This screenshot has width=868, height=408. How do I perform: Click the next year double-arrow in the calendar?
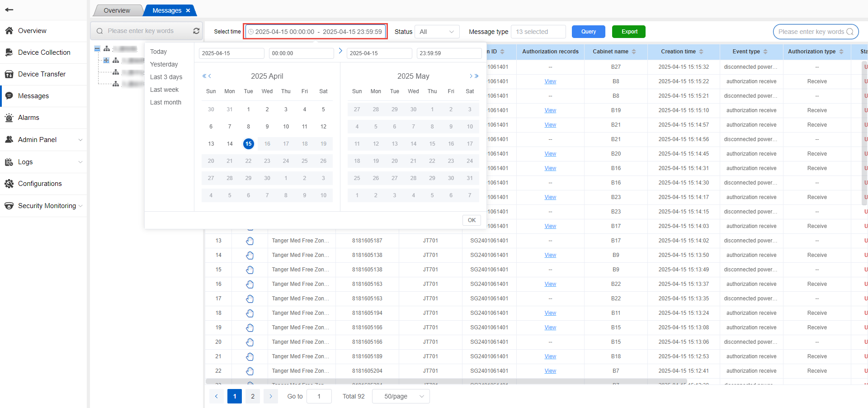[476, 76]
